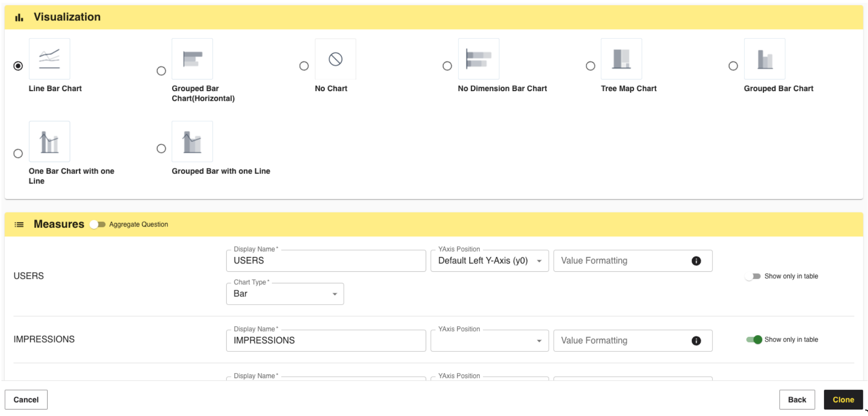Click the Grouped Bar with one Line icon

192,141
